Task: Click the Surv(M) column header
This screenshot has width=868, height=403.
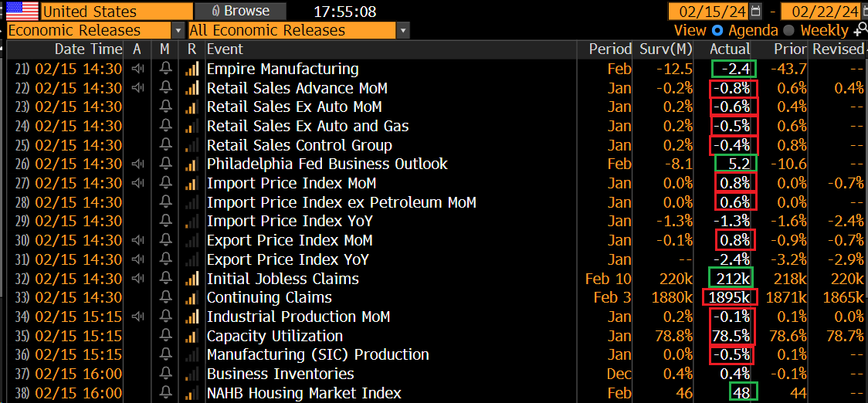Action: tap(666, 49)
